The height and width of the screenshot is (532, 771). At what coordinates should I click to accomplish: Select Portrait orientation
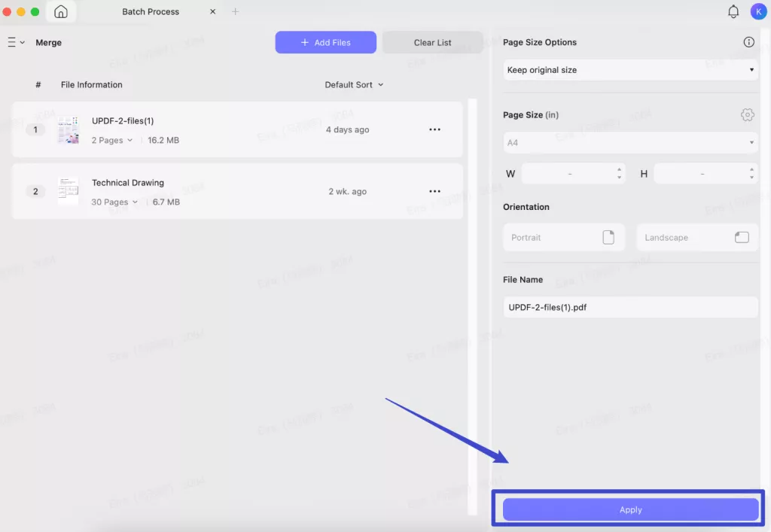(563, 237)
